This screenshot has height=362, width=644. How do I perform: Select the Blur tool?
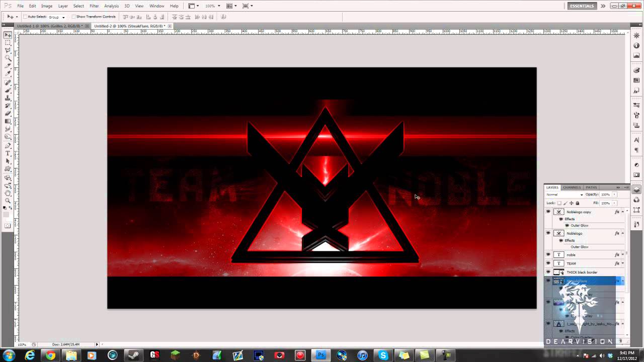(x=8, y=129)
